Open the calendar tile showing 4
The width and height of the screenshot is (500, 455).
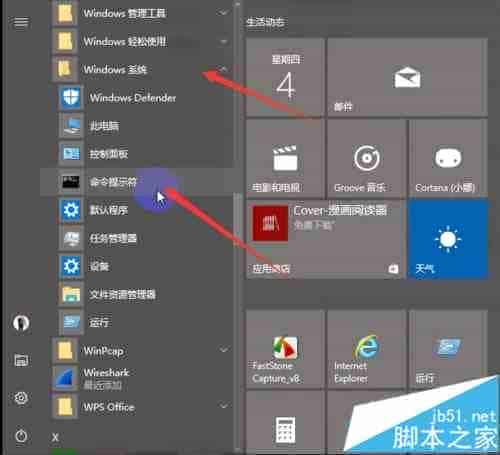click(285, 77)
